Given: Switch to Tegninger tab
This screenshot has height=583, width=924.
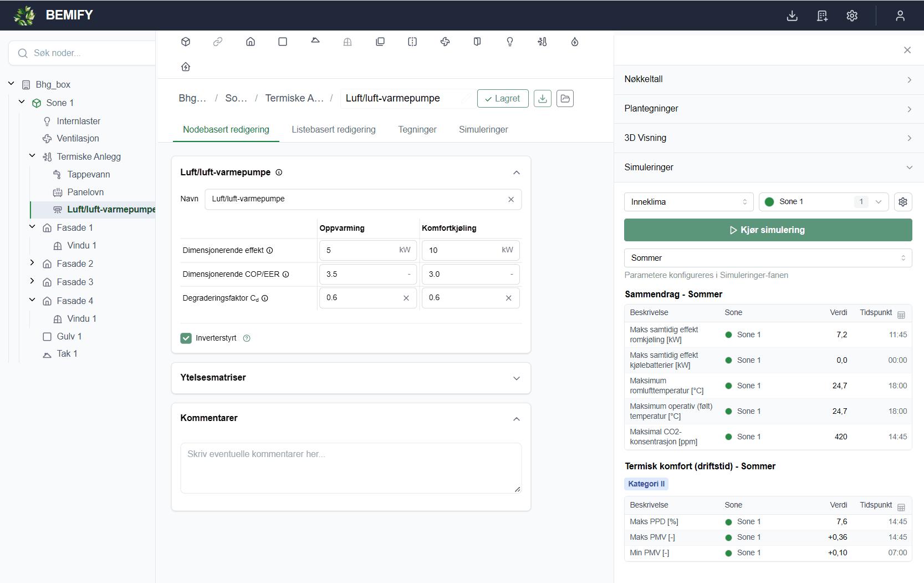Looking at the screenshot, I should coord(417,129).
